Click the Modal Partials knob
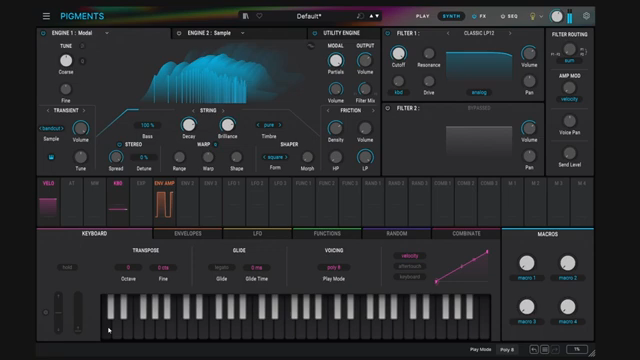Viewport: 640px width, 360px height. [336, 60]
